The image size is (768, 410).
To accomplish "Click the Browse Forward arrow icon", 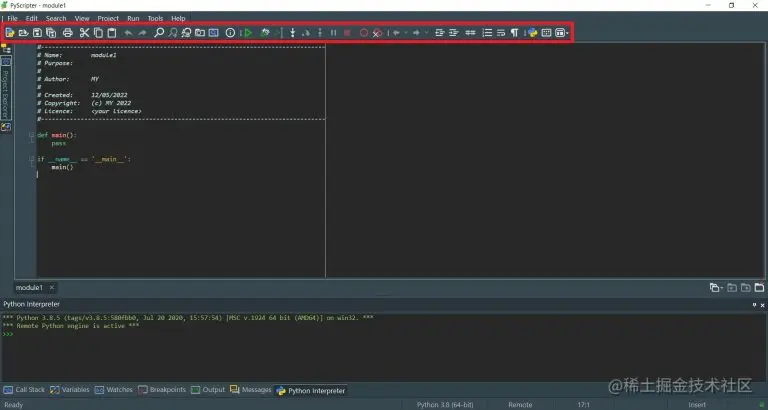I will (416, 33).
